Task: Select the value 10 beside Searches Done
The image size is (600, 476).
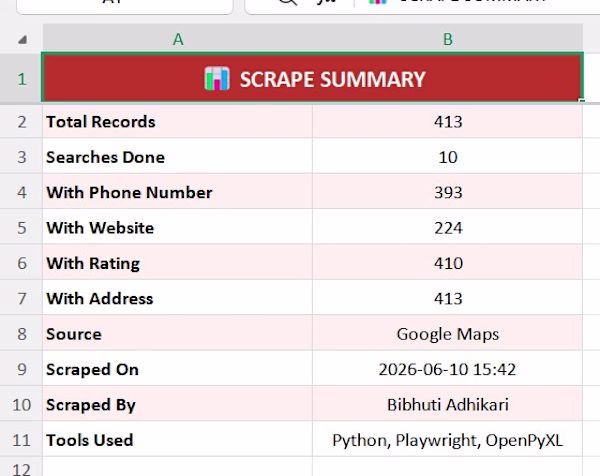Action: [x=448, y=157]
